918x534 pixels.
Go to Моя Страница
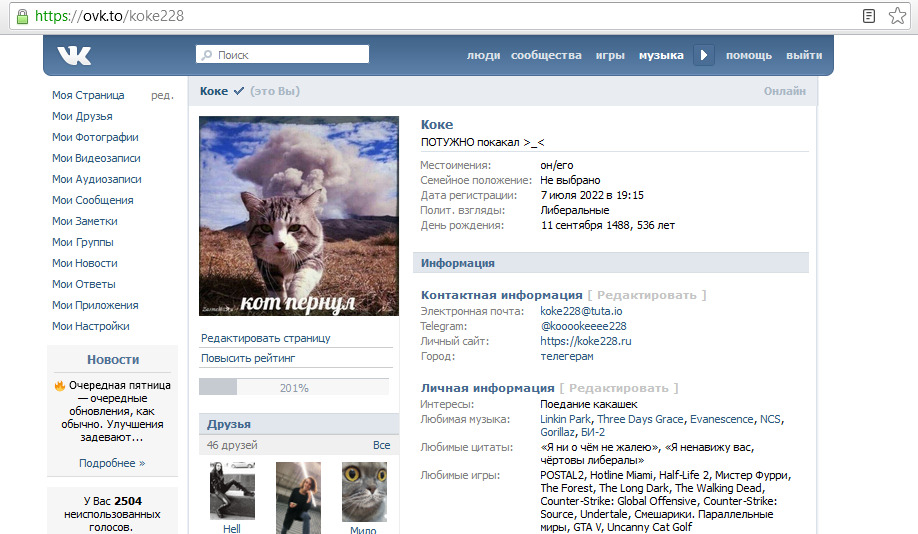tap(88, 95)
